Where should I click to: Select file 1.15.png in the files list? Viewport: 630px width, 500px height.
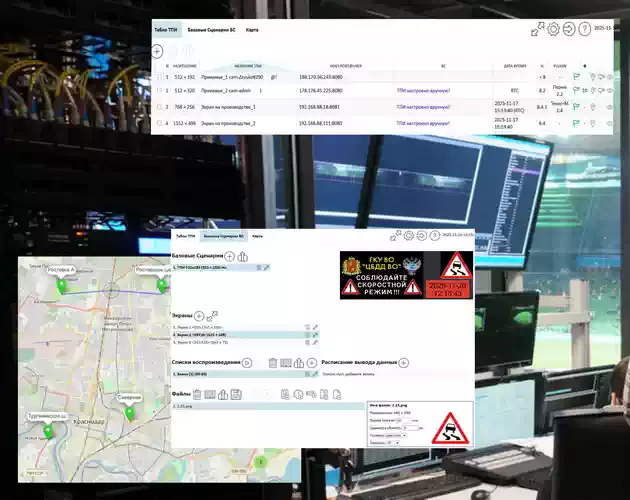click(182, 406)
